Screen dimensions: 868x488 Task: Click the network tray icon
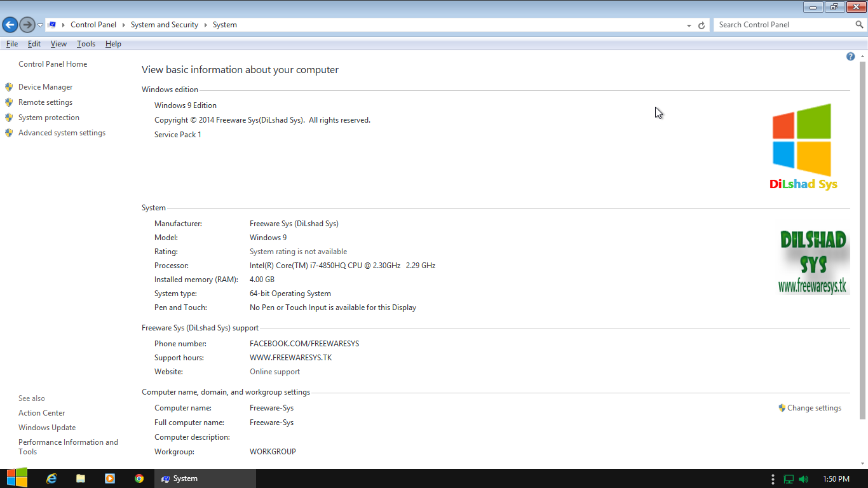(789, 479)
